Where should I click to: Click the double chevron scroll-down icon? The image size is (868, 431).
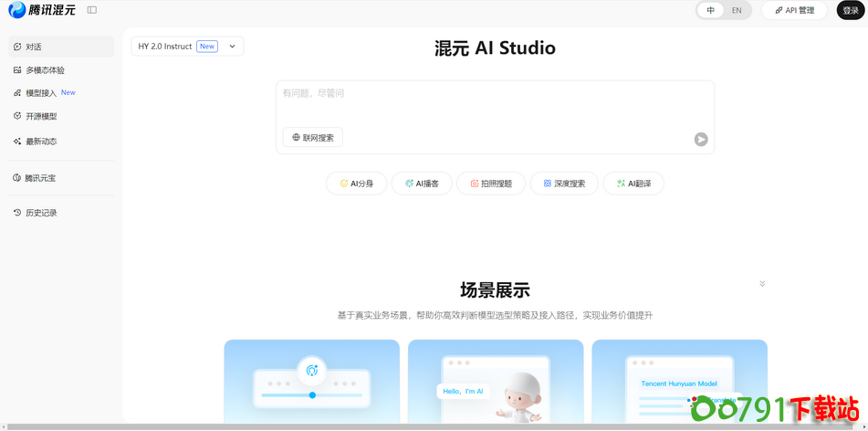tap(762, 284)
